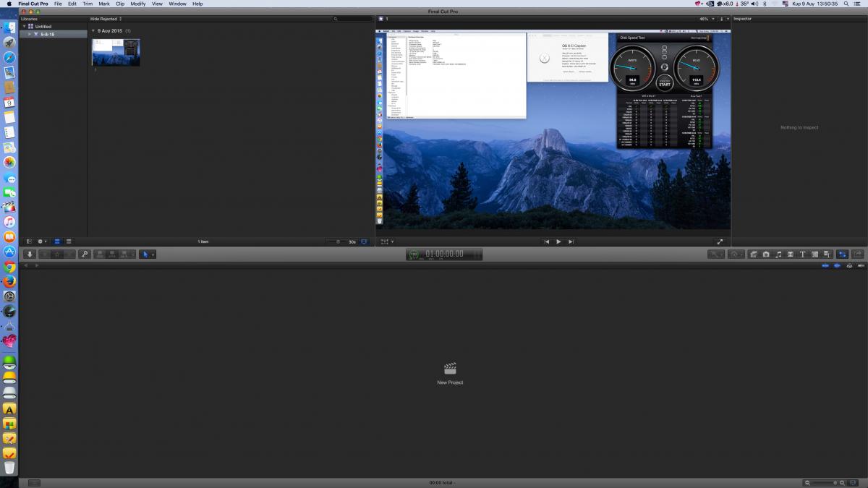Collapse the 9 Auy 2015 group
Screen dimensions: 868x488
point(93,31)
